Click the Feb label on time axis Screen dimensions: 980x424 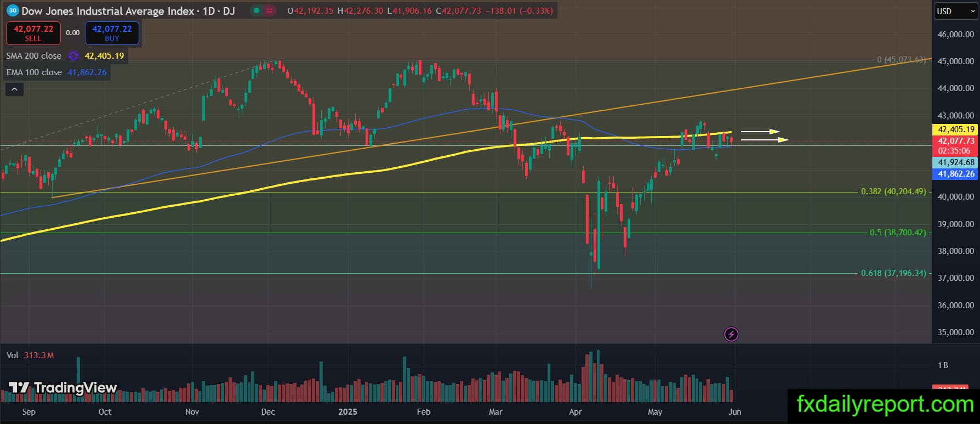tap(424, 412)
